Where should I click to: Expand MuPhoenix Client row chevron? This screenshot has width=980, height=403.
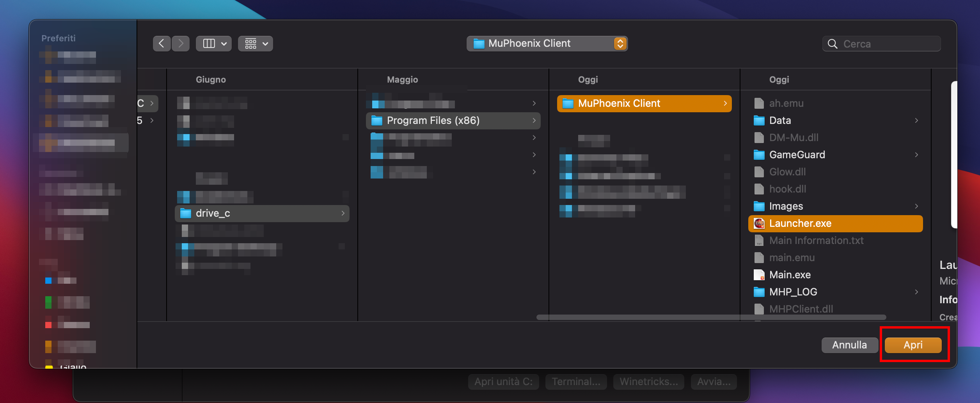click(725, 103)
